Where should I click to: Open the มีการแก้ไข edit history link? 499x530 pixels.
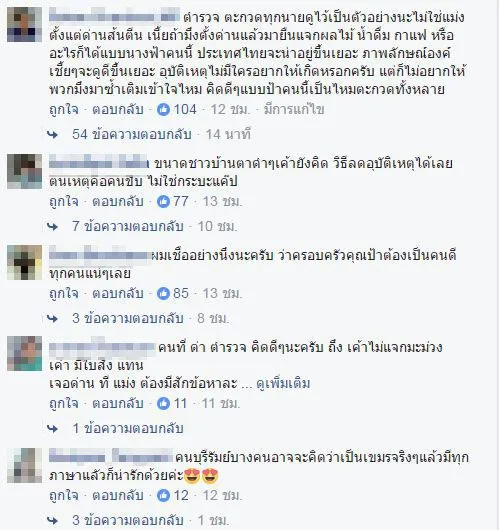(x=294, y=110)
